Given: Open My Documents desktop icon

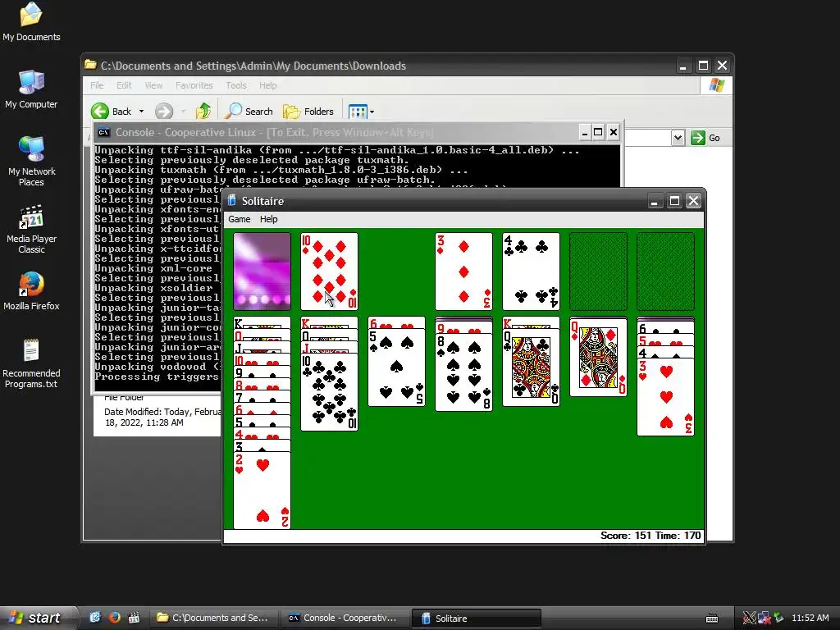Looking at the screenshot, I should pos(31,22).
